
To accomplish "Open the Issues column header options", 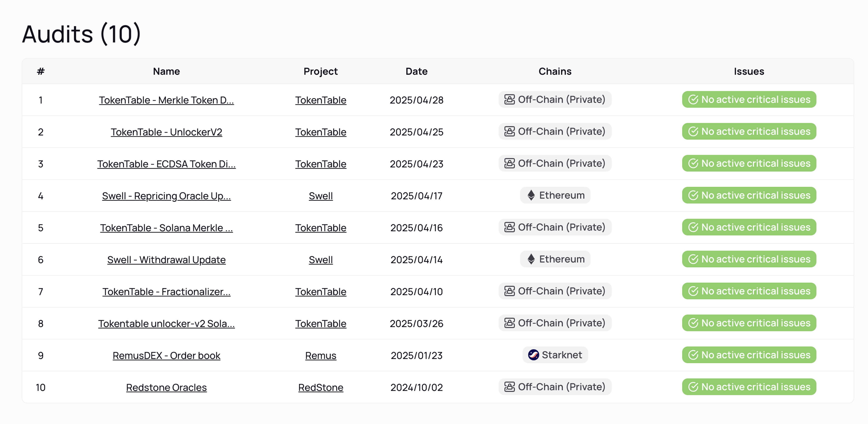I will [x=749, y=71].
